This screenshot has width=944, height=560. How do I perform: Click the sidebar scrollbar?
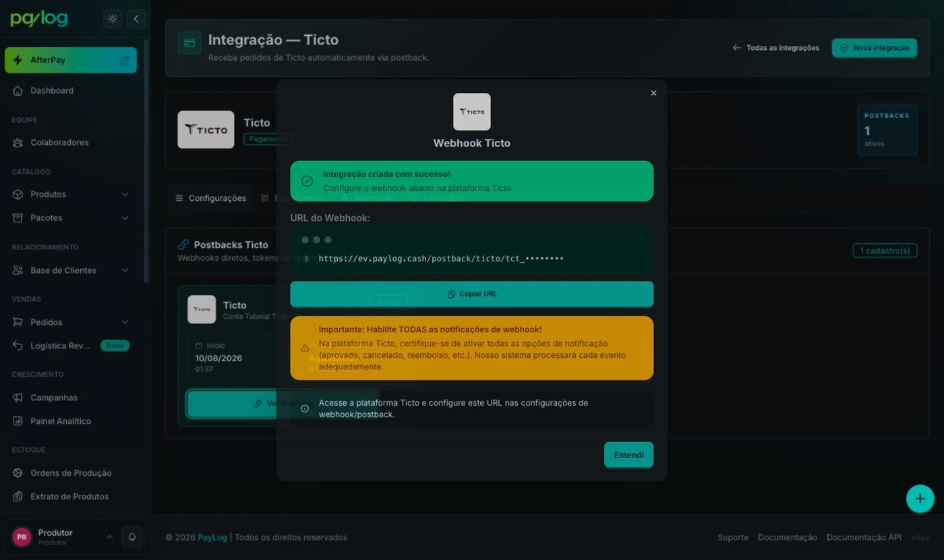[146, 162]
